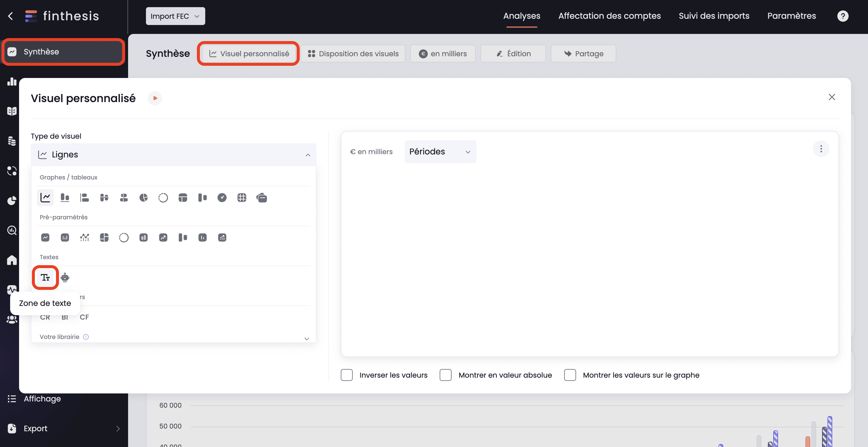
Task: Open Disposition des visuels
Action: 353,54
